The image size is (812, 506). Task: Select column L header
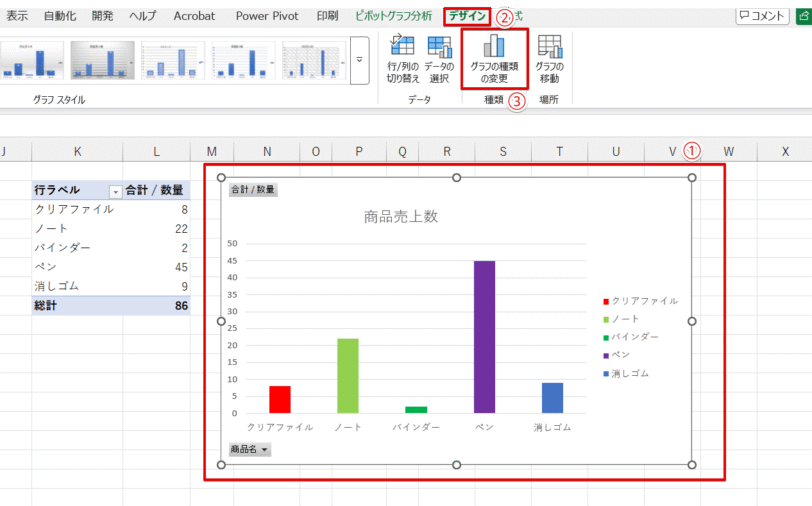(156, 151)
